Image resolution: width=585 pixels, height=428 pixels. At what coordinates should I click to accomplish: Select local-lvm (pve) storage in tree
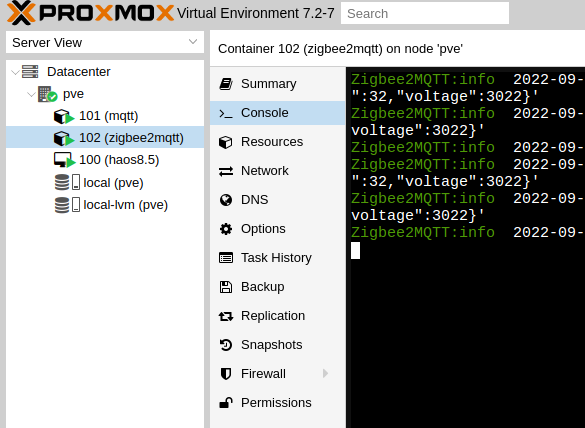click(x=105, y=205)
